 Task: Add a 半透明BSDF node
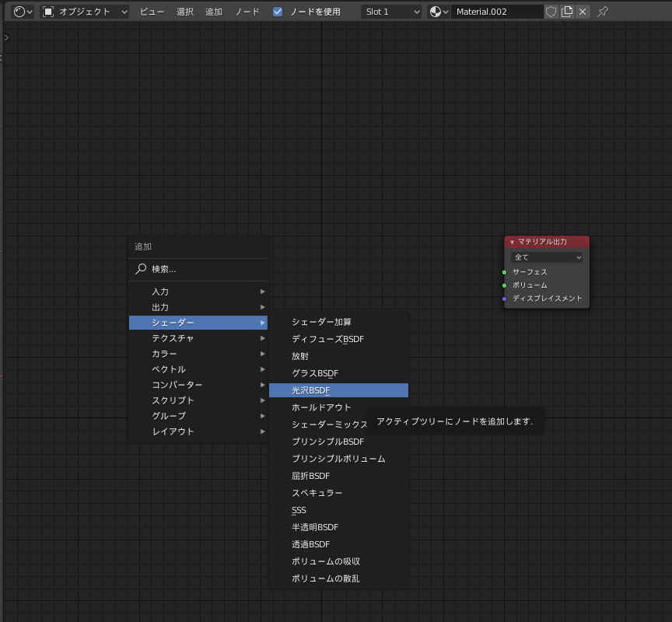[x=338, y=527]
